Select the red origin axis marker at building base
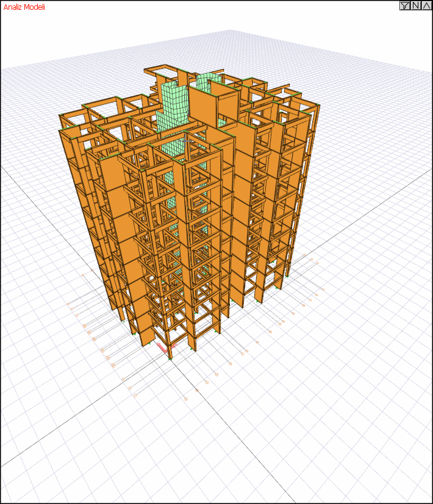433x504 pixels. click(x=166, y=348)
